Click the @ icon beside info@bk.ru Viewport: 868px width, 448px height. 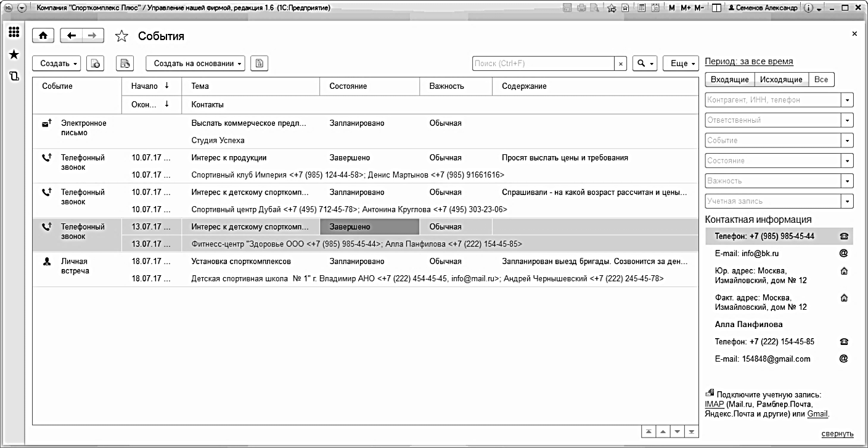coord(844,253)
